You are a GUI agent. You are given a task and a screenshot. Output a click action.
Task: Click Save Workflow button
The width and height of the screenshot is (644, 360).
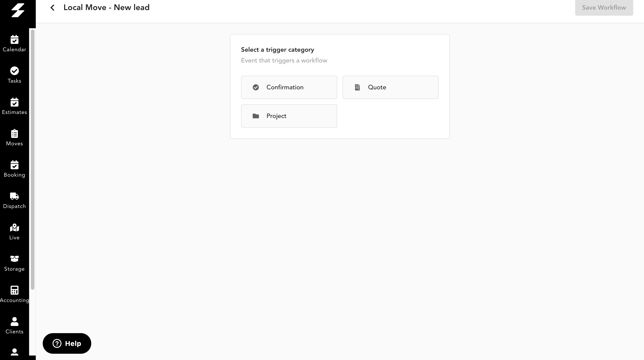pos(604,8)
